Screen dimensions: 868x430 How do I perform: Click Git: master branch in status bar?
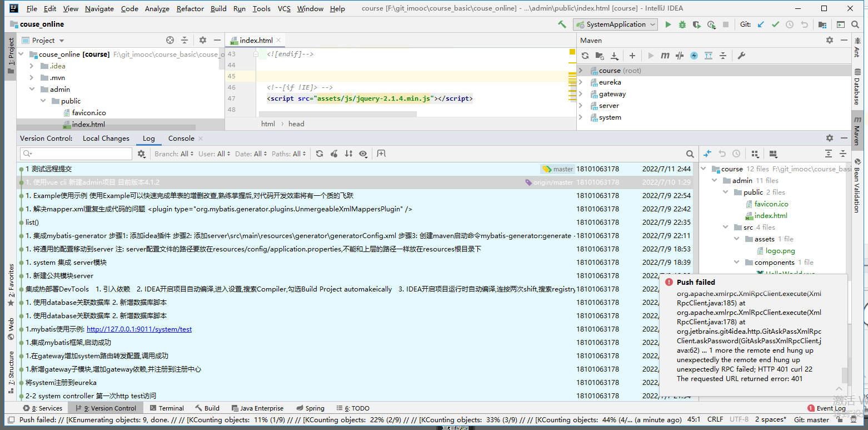point(811,420)
